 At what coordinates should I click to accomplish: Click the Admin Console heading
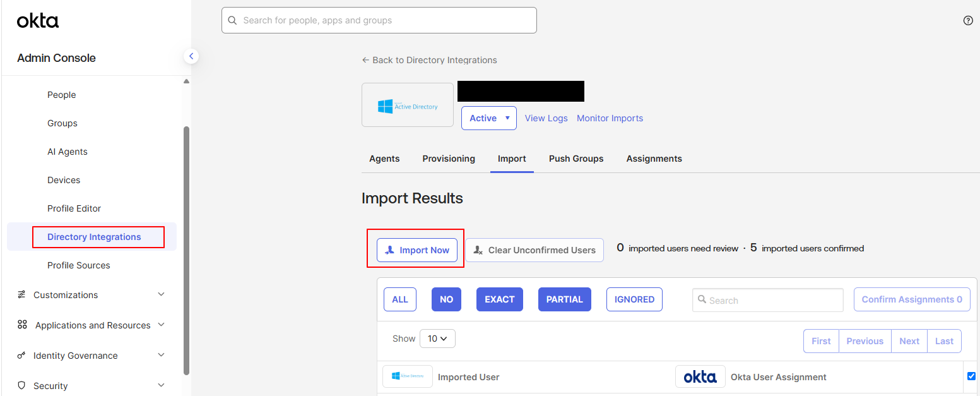coord(56,57)
